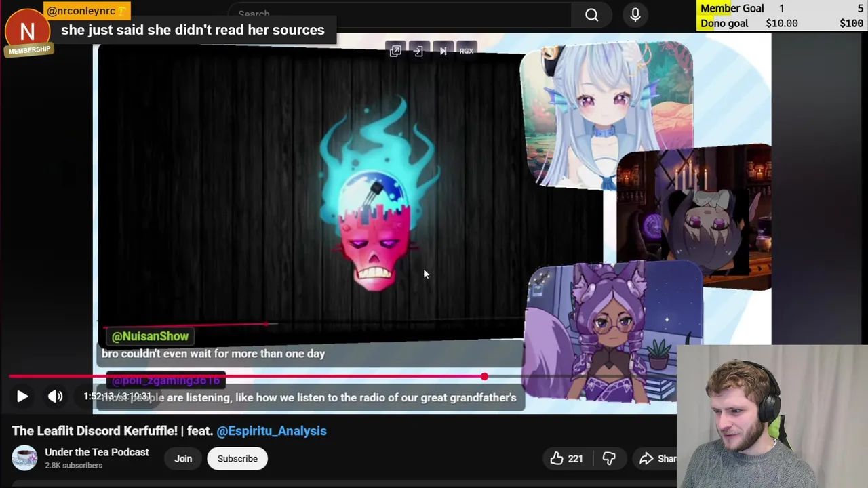Click the Under the Tea Podcast avatar
868x488 pixels.
24,458
